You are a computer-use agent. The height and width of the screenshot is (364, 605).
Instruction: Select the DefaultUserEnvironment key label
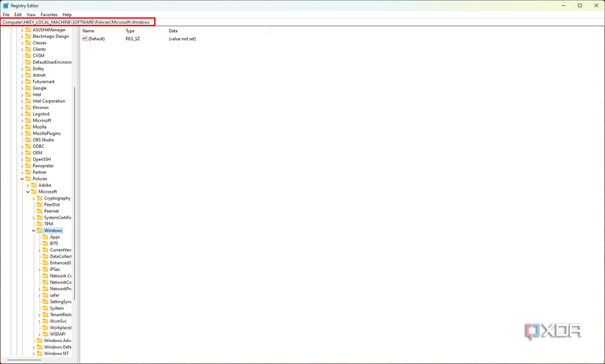(x=52, y=62)
